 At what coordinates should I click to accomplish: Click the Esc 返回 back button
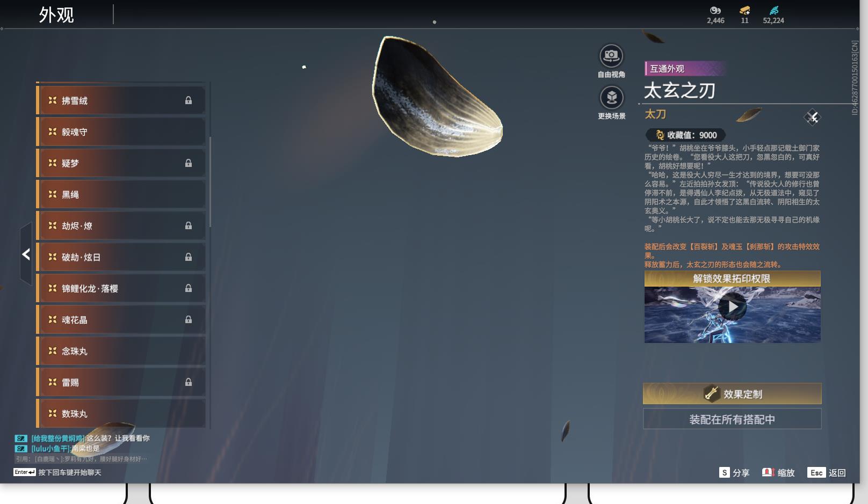point(827,472)
